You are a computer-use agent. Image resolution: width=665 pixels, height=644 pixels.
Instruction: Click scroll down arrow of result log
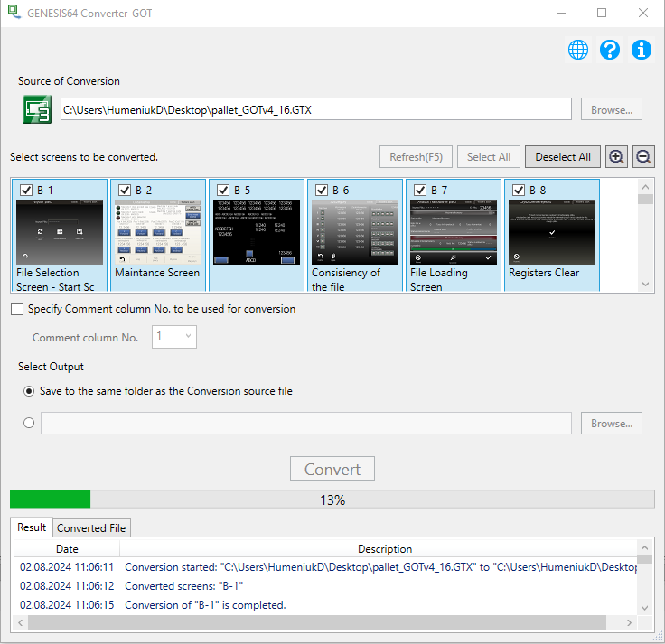[x=644, y=608]
